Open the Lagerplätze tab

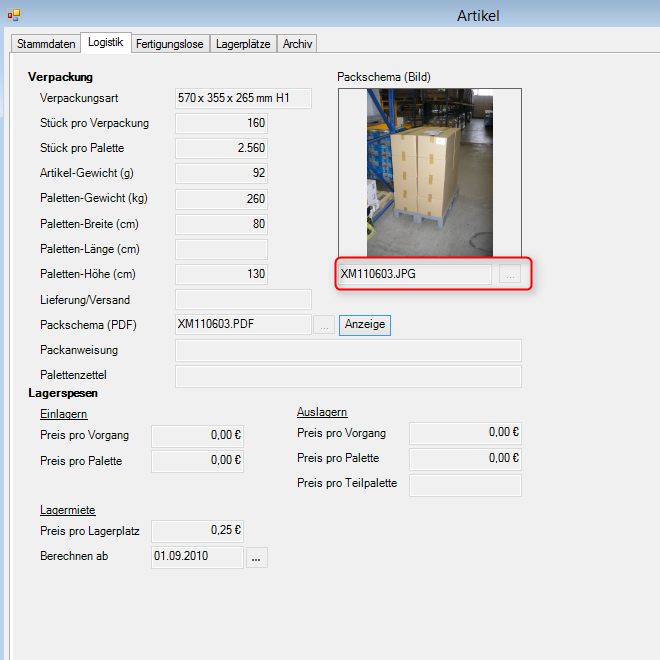coord(243,44)
